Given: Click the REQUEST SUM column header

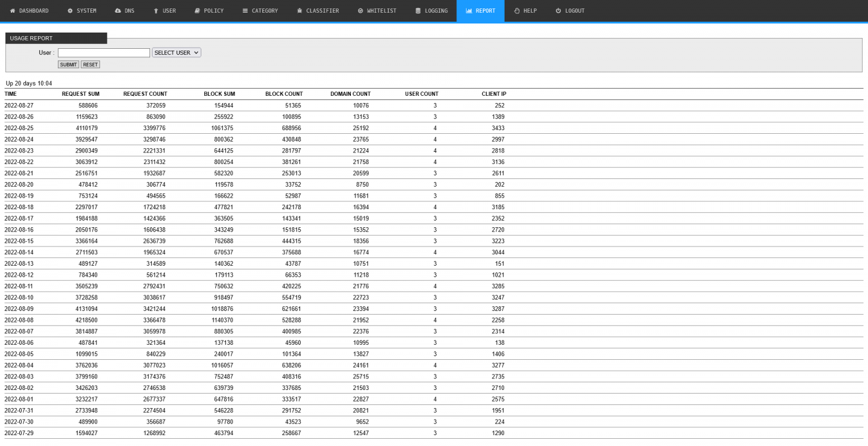Looking at the screenshot, I should coord(80,94).
